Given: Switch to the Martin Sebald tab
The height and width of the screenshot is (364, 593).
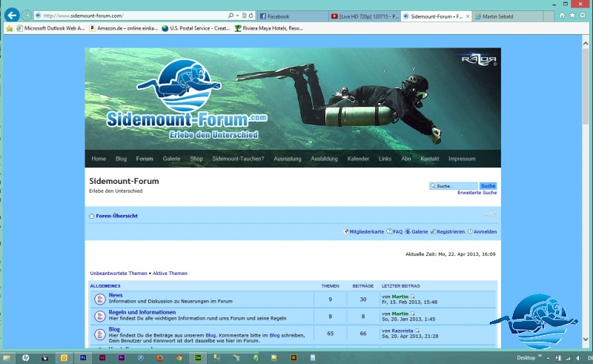Looking at the screenshot, I should pos(508,16).
